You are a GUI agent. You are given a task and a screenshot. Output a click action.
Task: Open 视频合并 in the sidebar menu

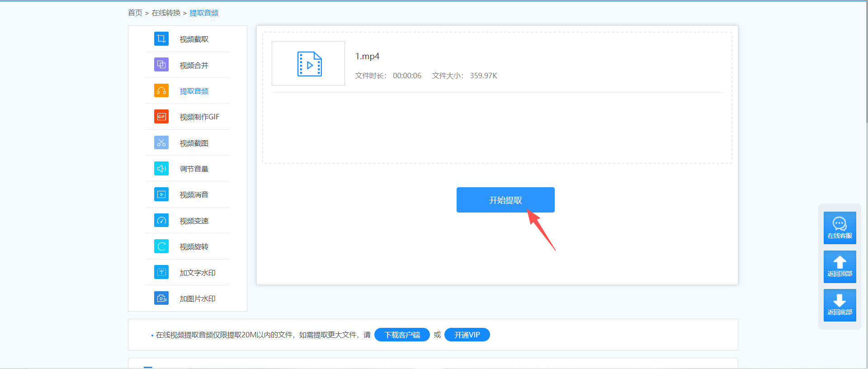tap(194, 66)
